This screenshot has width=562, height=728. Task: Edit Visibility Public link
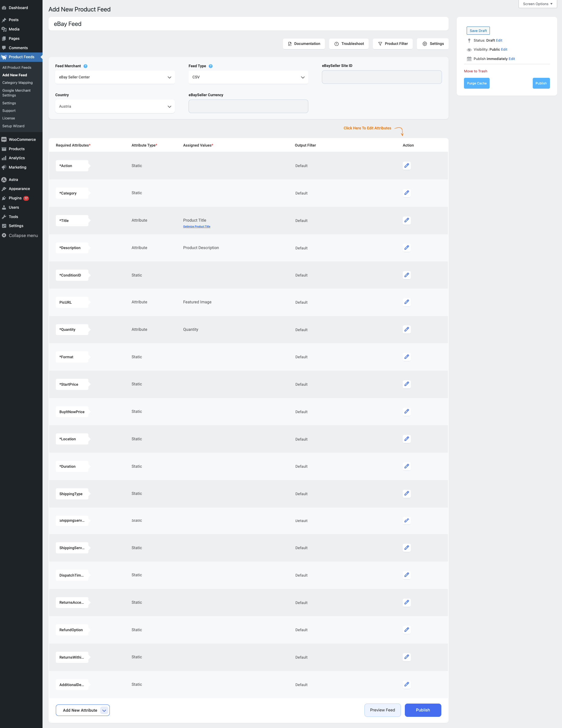[504, 49]
